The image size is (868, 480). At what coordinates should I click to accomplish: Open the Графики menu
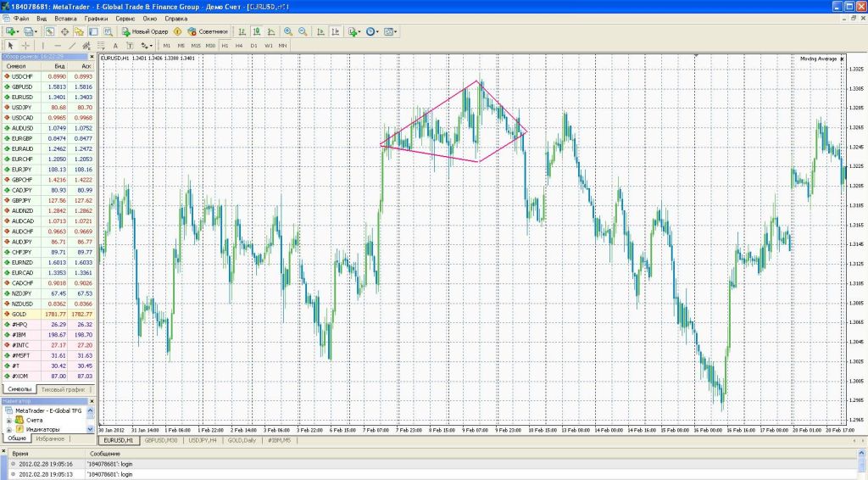[96, 17]
